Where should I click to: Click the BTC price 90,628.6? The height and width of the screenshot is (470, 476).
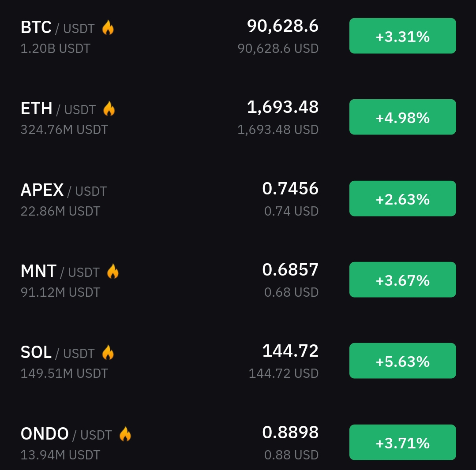(x=283, y=26)
